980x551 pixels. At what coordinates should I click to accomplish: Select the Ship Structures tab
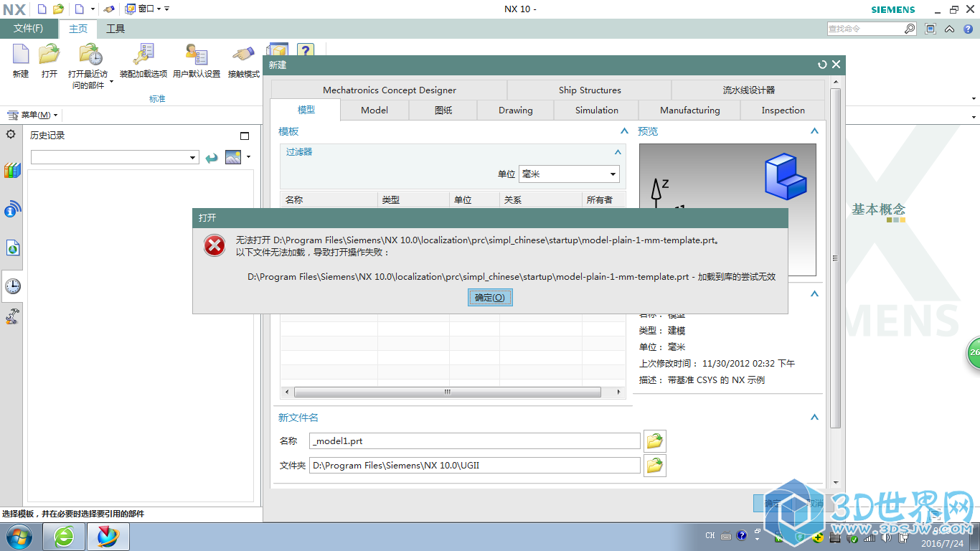590,90
